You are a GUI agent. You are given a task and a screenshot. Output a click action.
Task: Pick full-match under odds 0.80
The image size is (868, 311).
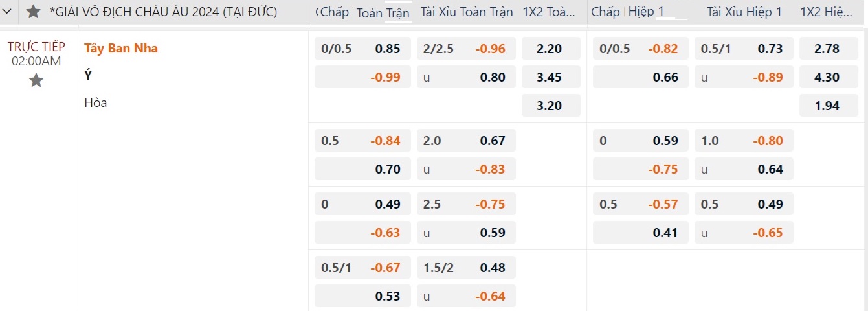point(466,77)
